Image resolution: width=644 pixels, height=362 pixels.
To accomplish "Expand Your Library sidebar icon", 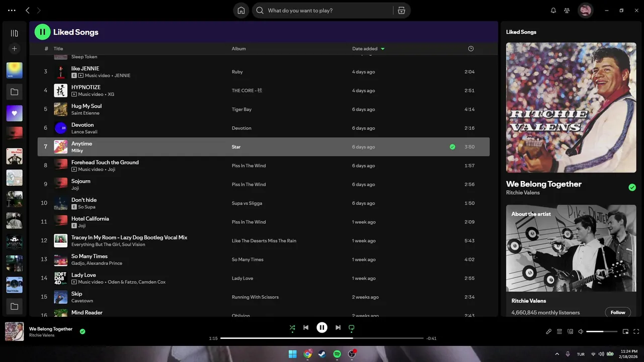I will pyautogui.click(x=14, y=33).
